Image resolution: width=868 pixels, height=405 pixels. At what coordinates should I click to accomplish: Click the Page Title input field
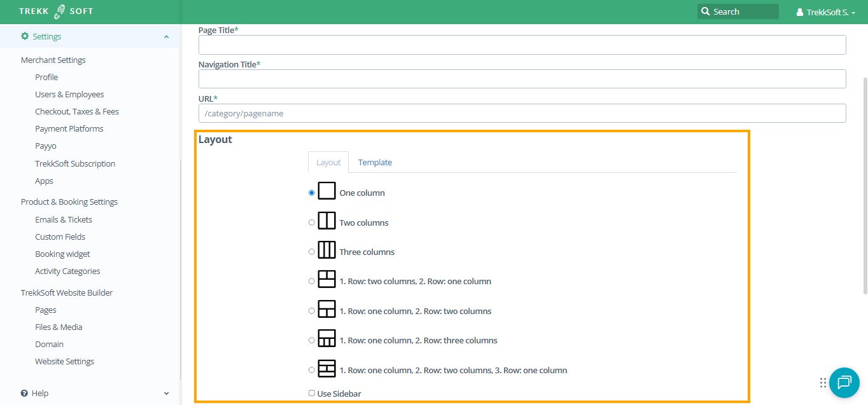coord(522,45)
